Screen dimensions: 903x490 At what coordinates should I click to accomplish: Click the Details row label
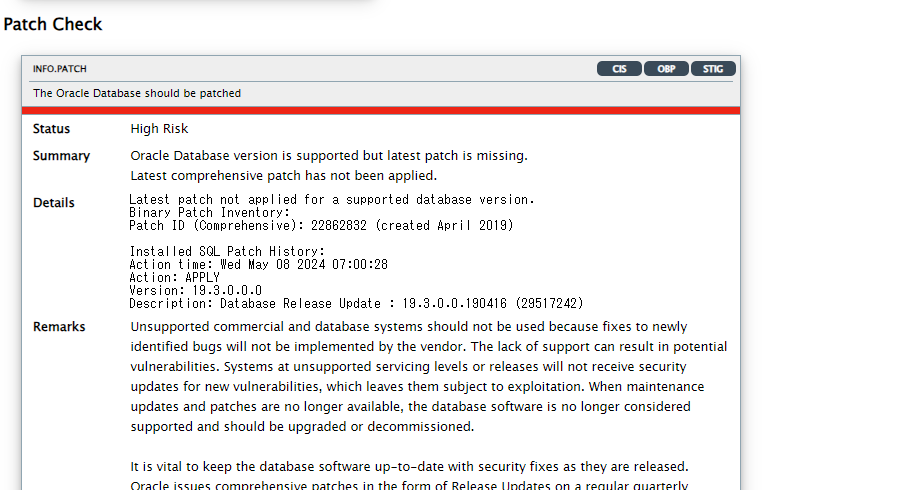[x=54, y=203]
